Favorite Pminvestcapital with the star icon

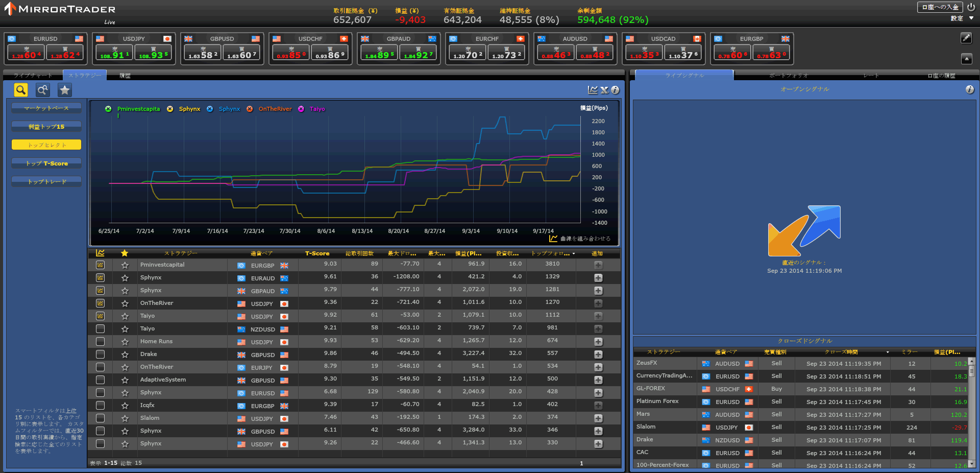point(125,265)
